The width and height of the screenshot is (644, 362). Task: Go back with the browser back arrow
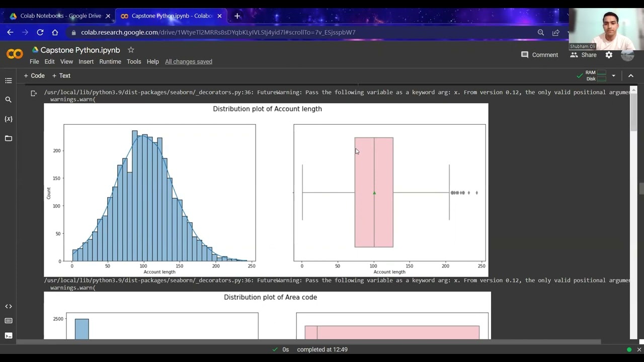[x=10, y=32]
